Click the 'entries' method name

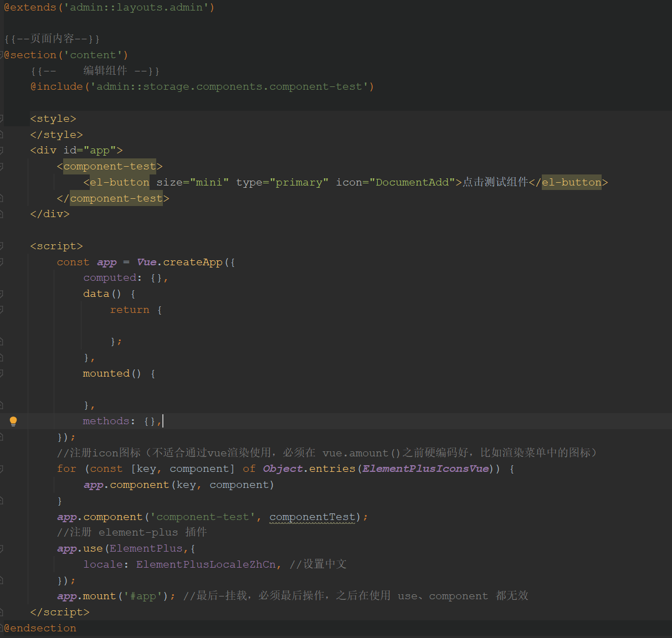[332, 469]
